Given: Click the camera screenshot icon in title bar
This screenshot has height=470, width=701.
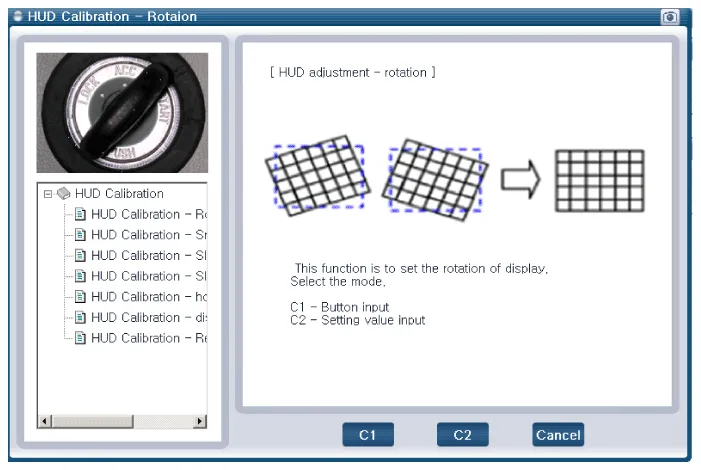Looking at the screenshot, I should click(x=670, y=17).
